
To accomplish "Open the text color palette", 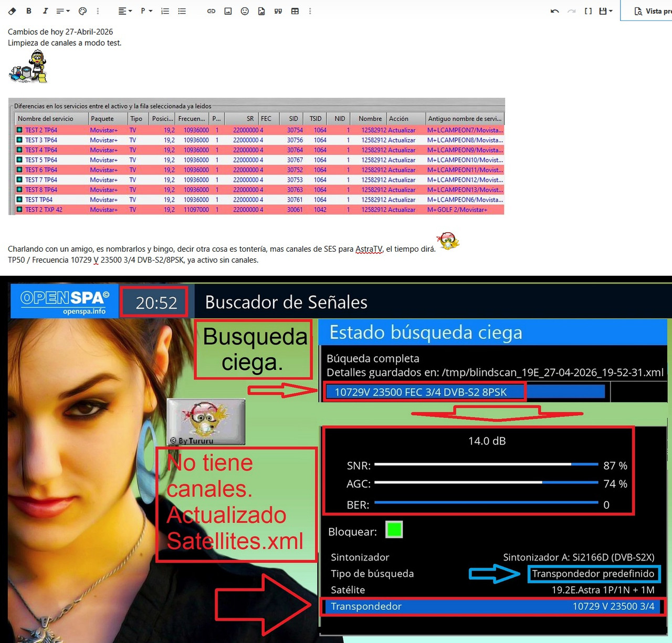I will 82,11.
